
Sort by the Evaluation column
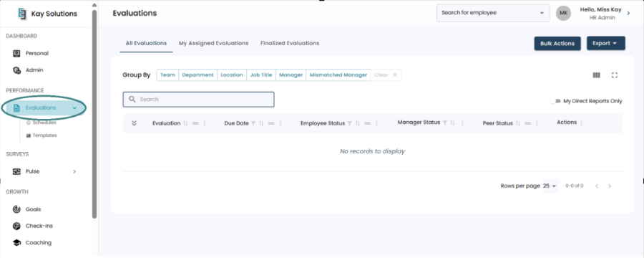[x=185, y=123]
